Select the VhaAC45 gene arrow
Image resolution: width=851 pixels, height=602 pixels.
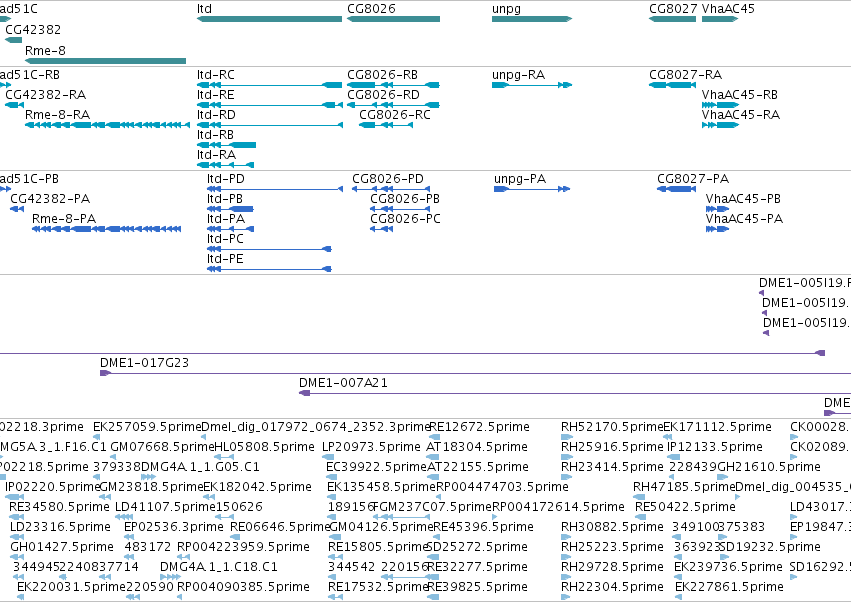720,19
